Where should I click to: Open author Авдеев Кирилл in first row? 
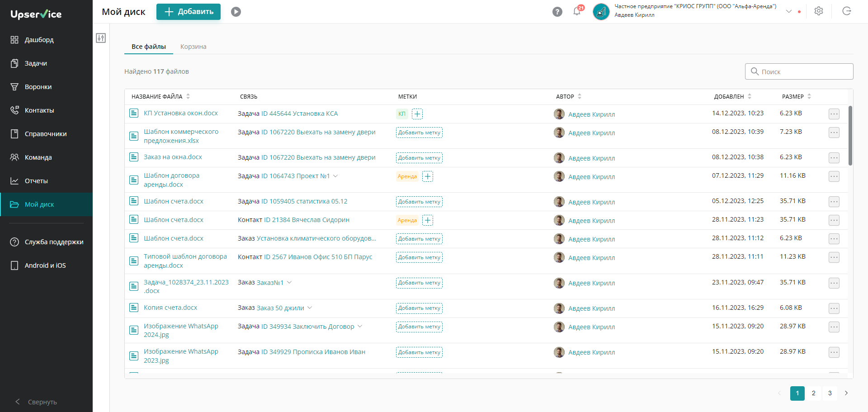click(591, 114)
